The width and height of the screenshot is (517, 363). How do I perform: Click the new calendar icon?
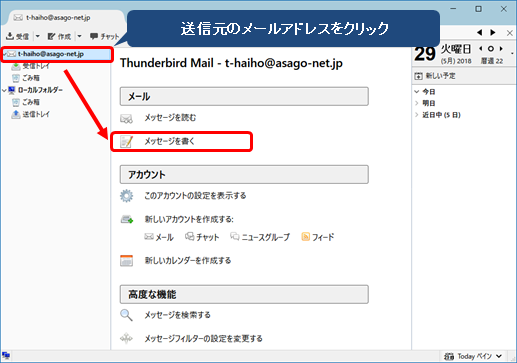pos(126,261)
